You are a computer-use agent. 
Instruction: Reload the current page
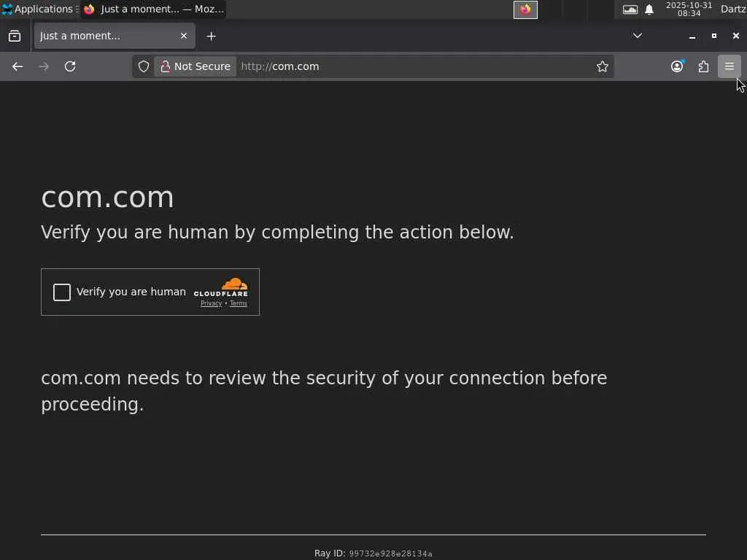tap(70, 66)
